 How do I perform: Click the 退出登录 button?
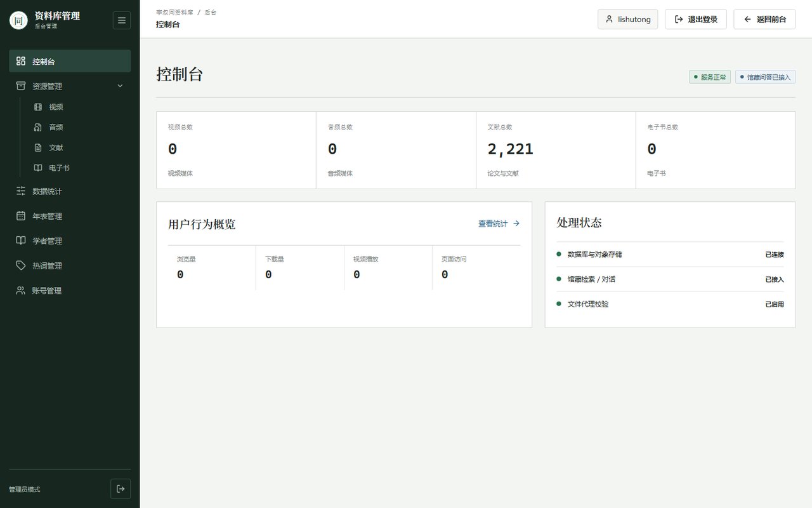pyautogui.click(x=696, y=19)
